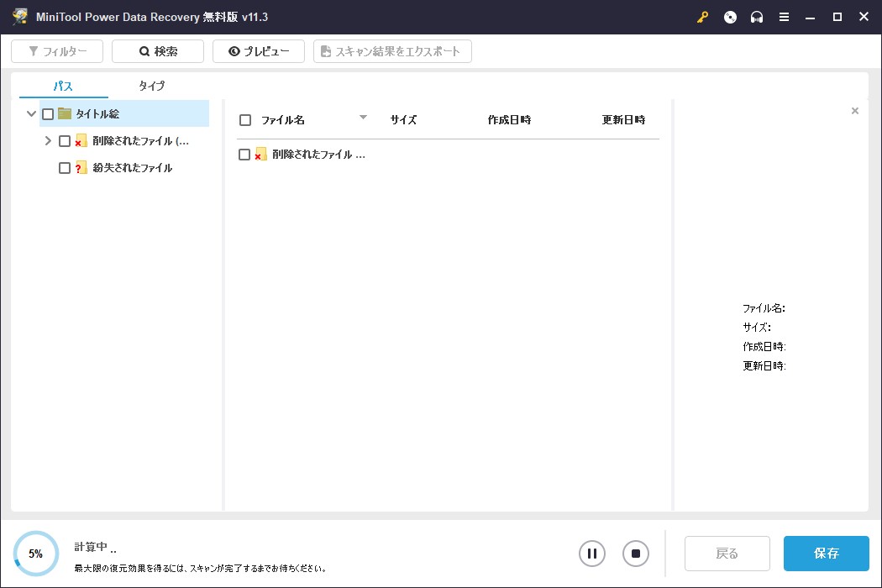Check the タイトル絵 root checkbox
882x588 pixels.
[x=48, y=114]
